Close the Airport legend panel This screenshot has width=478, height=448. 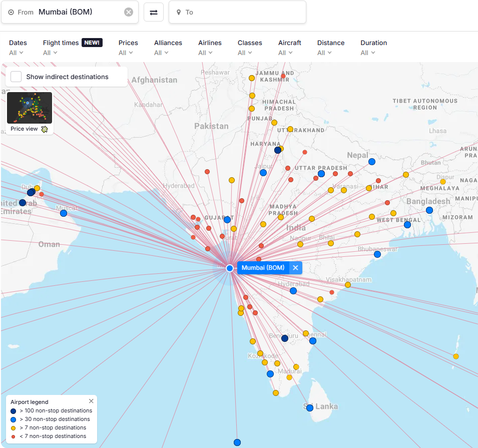tap(91, 401)
